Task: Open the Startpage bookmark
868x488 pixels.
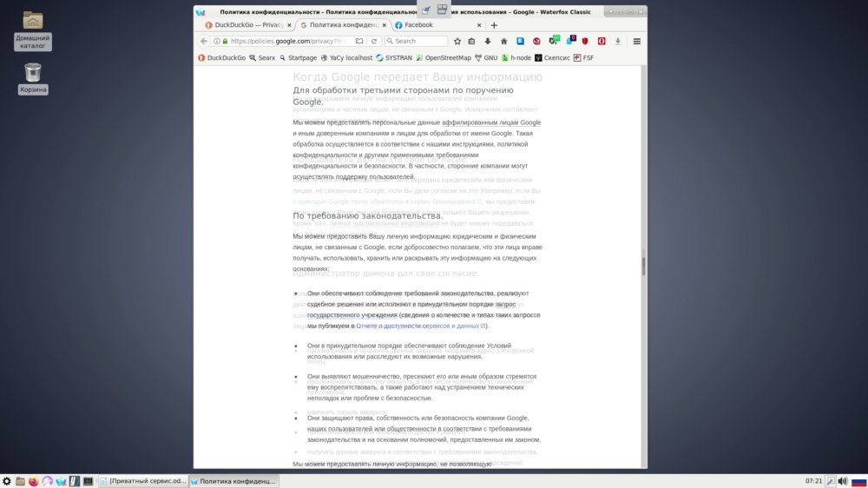Action: pyautogui.click(x=298, y=57)
